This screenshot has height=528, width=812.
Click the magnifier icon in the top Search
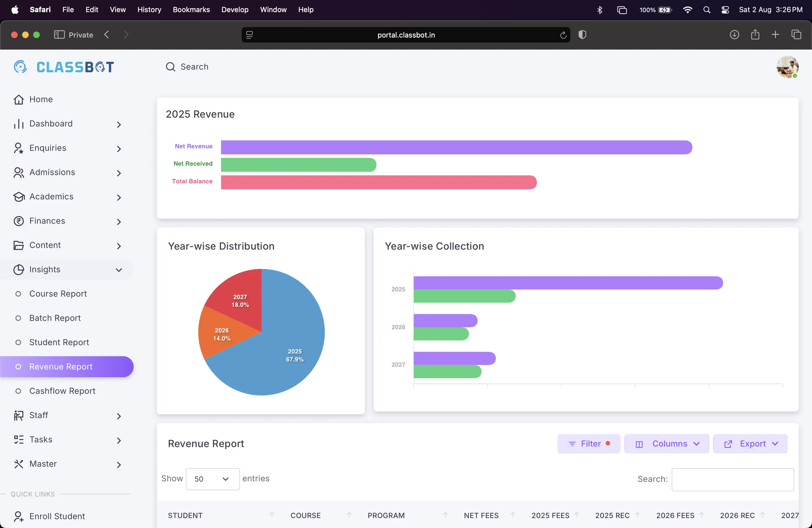(170, 67)
